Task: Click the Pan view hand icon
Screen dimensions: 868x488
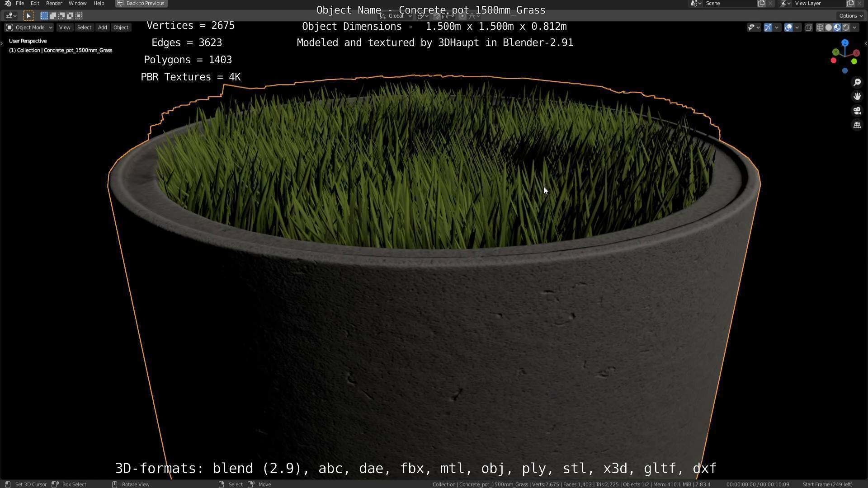Action: pos(857,96)
